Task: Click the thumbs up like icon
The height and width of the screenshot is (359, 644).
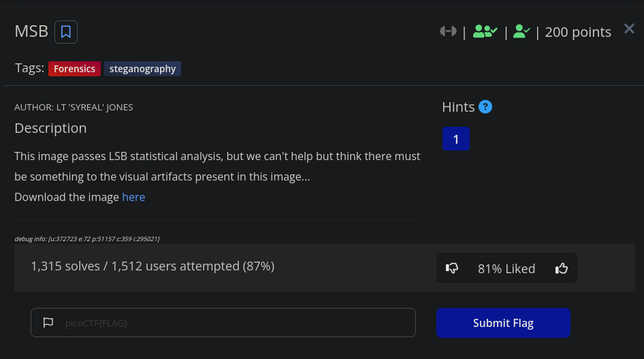Action: (x=562, y=268)
